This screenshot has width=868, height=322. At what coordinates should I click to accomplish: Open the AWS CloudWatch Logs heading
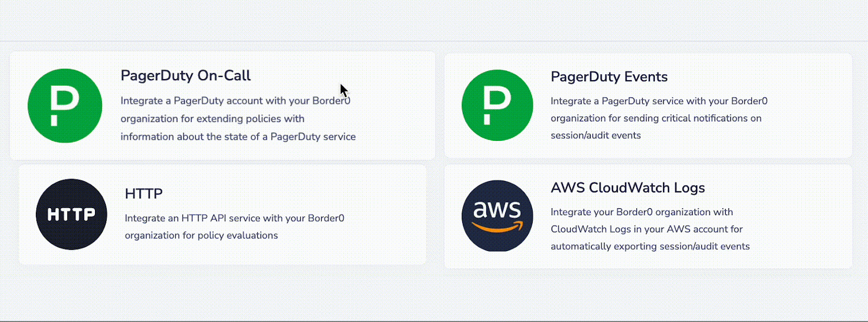[627, 188]
